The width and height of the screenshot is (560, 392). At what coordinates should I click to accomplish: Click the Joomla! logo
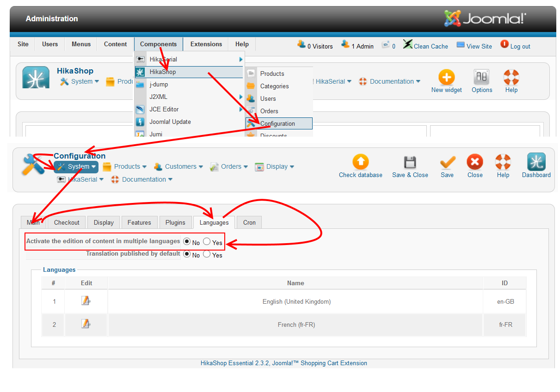[485, 18]
